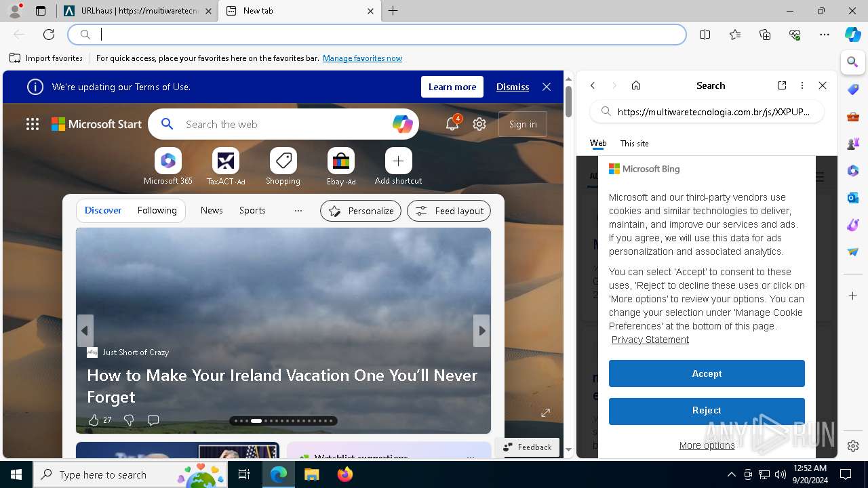Switch to the News feed tab

point(212,211)
